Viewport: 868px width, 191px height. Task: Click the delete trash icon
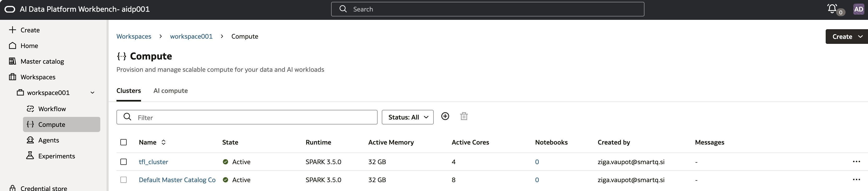tap(464, 116)
